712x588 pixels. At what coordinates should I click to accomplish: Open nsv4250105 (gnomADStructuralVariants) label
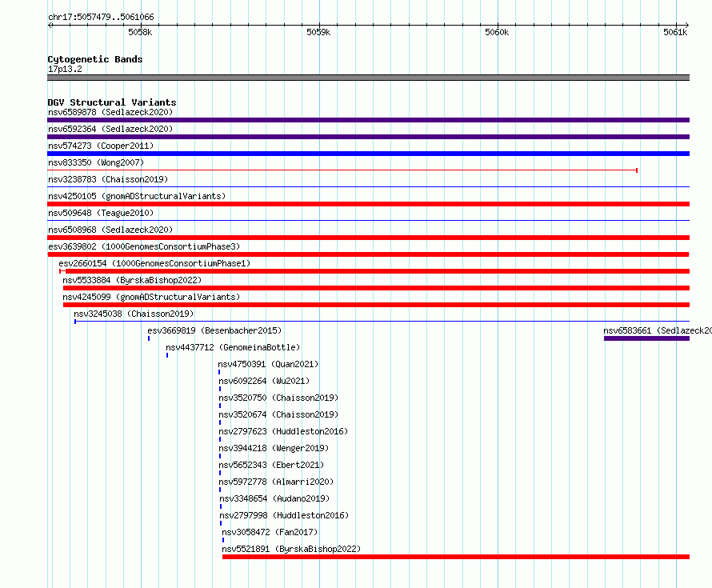tap(137, 196)
